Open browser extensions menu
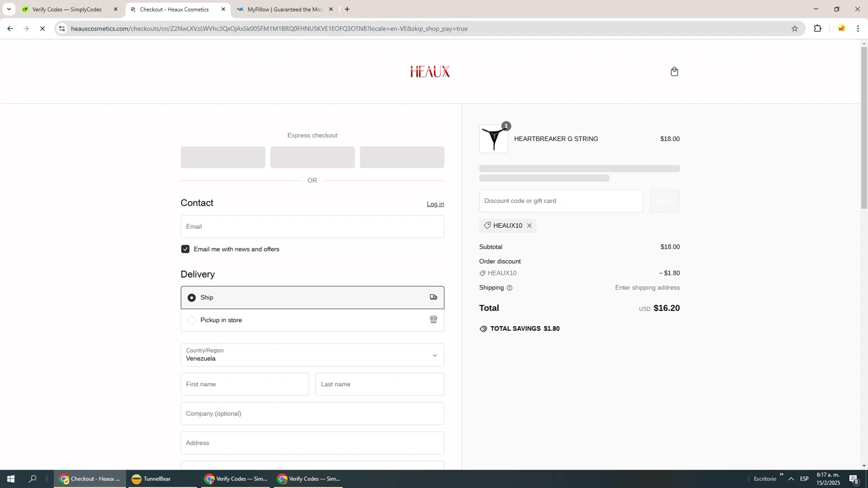 (x=818, y=28)
